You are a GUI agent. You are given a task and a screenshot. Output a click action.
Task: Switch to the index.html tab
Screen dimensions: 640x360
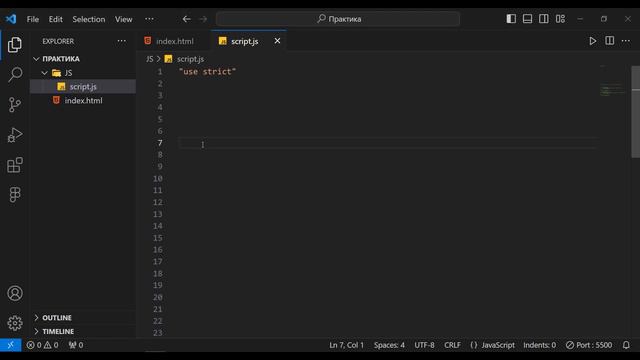pyautogui.click(x=174, y=41)
